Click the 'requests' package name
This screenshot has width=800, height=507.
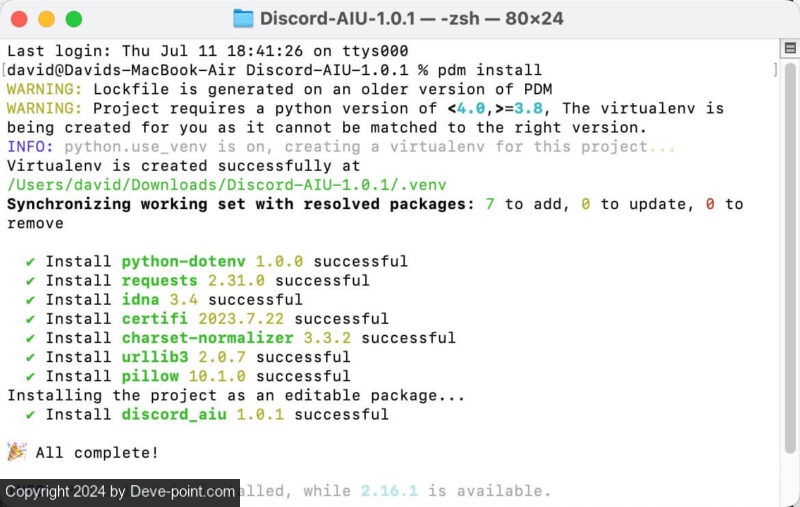[160, 281]
